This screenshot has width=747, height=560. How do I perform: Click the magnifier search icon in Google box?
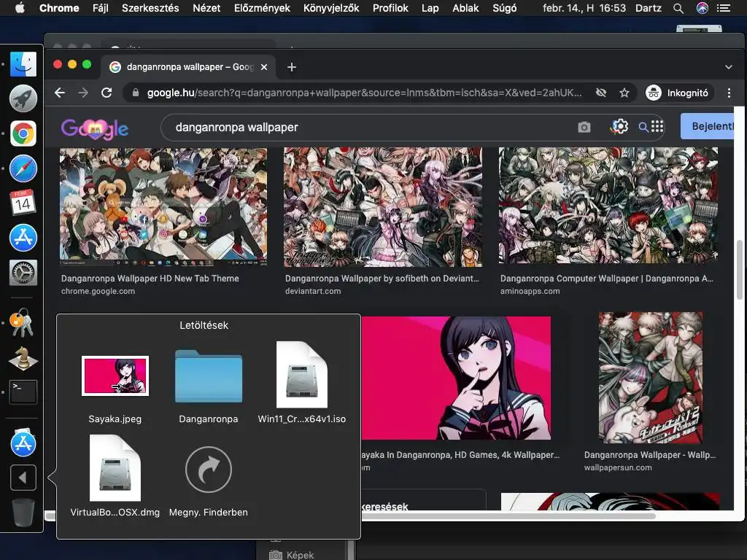(x=643, y=127)
